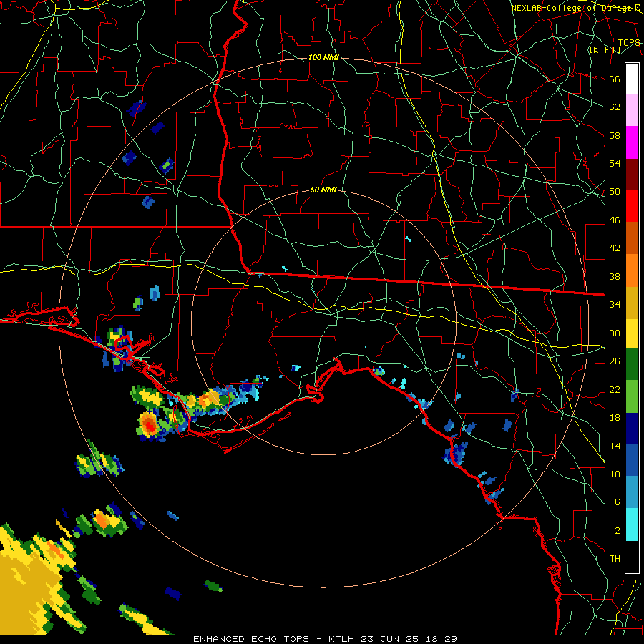Click the NEXLAB-College of DuPage credit text
Viewport: 644px width, 644px height.
576,8
